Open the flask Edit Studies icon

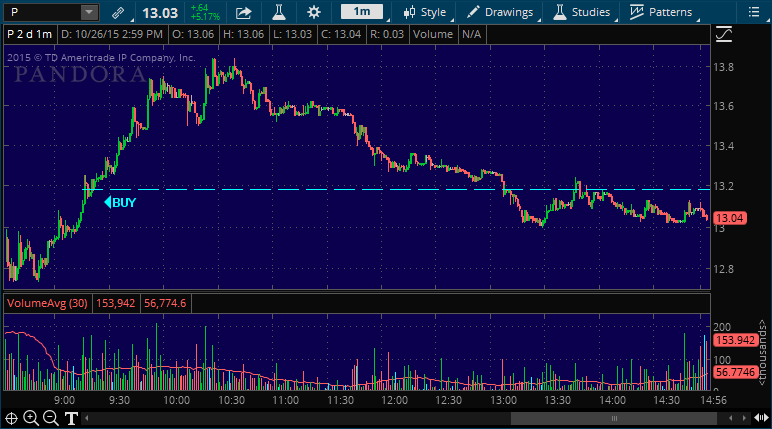(279, 12)
